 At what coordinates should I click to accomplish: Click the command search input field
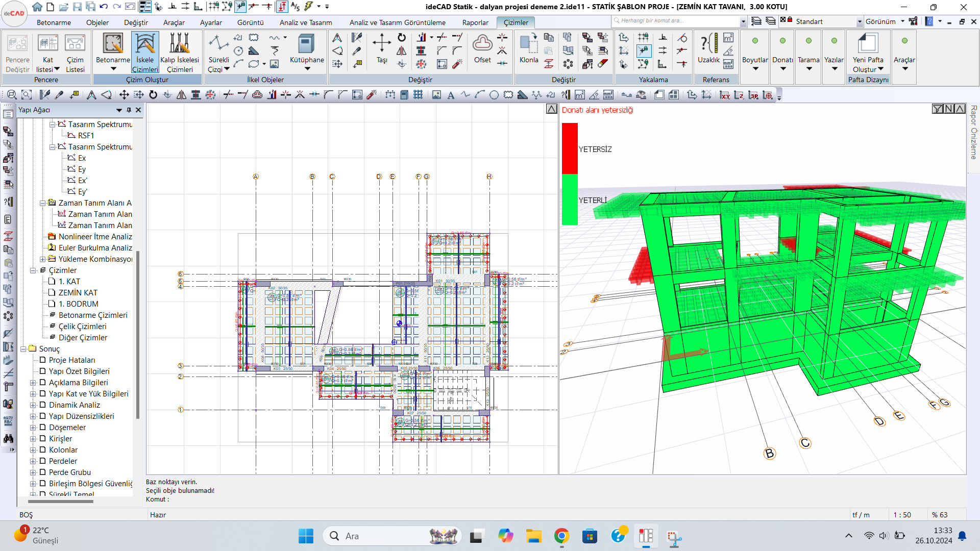679,21
